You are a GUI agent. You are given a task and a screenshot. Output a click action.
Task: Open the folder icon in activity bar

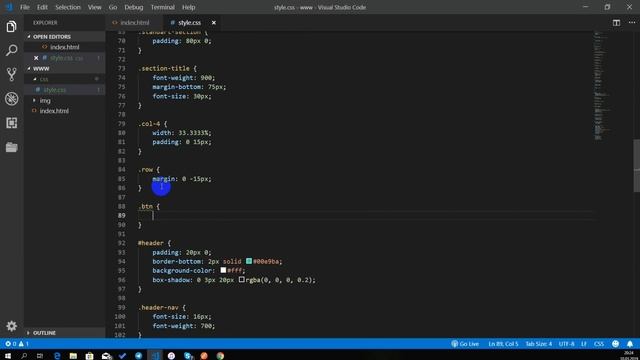pos(11,147)
